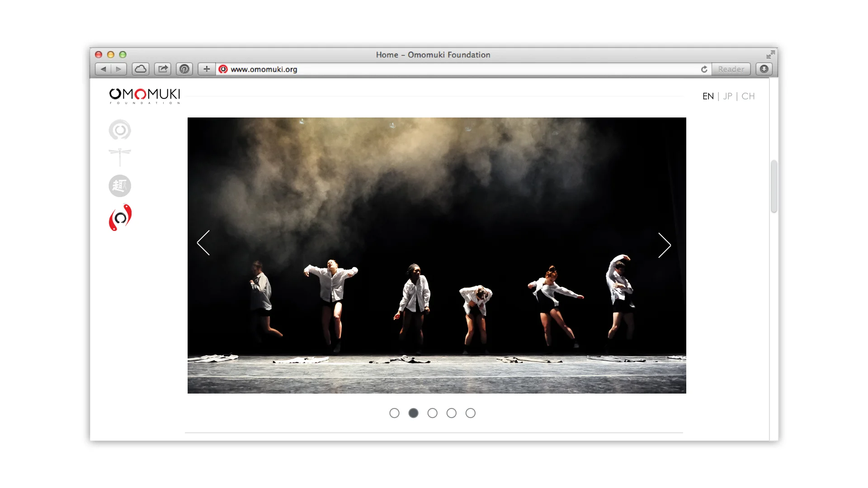Enter fullscreen via the expand arrow icon
This screenshot has width=868, height=488.
(x=771, y=55)
